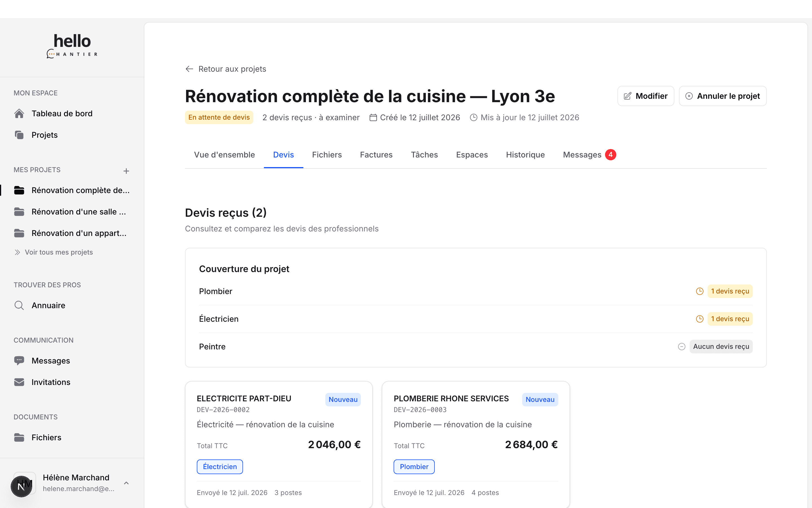Expand Voir tous mes projets

pyautogui.click(x=54, y=252)
